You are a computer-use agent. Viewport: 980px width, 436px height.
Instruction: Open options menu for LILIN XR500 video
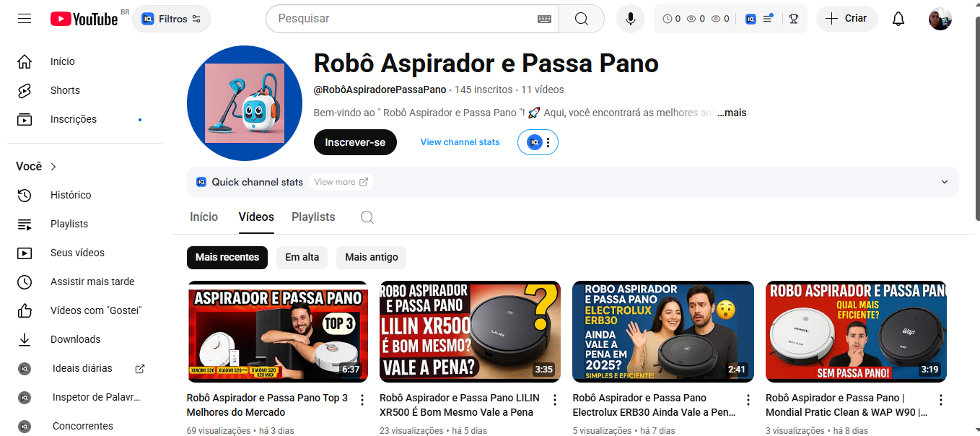[555, 400]
